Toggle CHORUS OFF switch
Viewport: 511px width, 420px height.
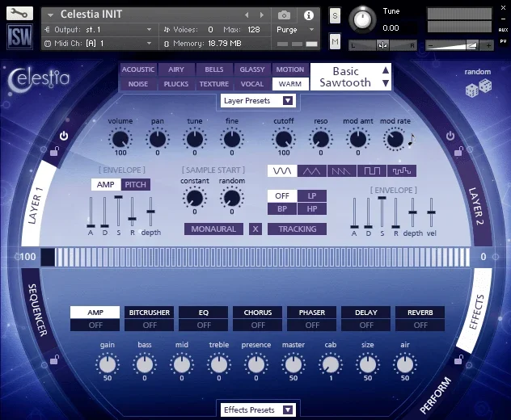coord(257,325)
